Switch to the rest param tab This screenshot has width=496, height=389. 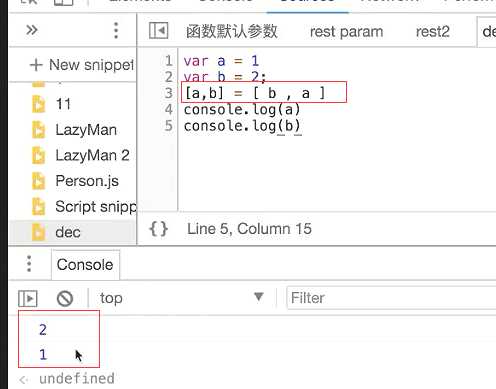click(x=346, y=32)
